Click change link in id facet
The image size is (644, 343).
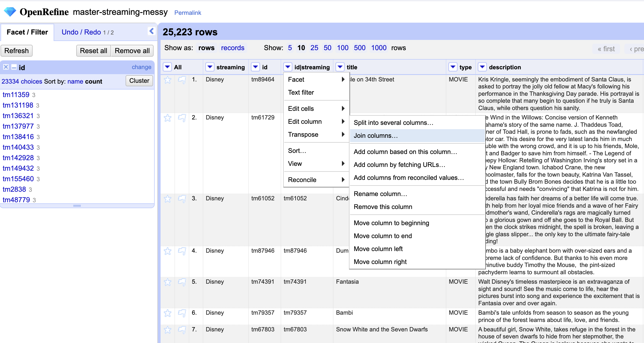[141, 67]
